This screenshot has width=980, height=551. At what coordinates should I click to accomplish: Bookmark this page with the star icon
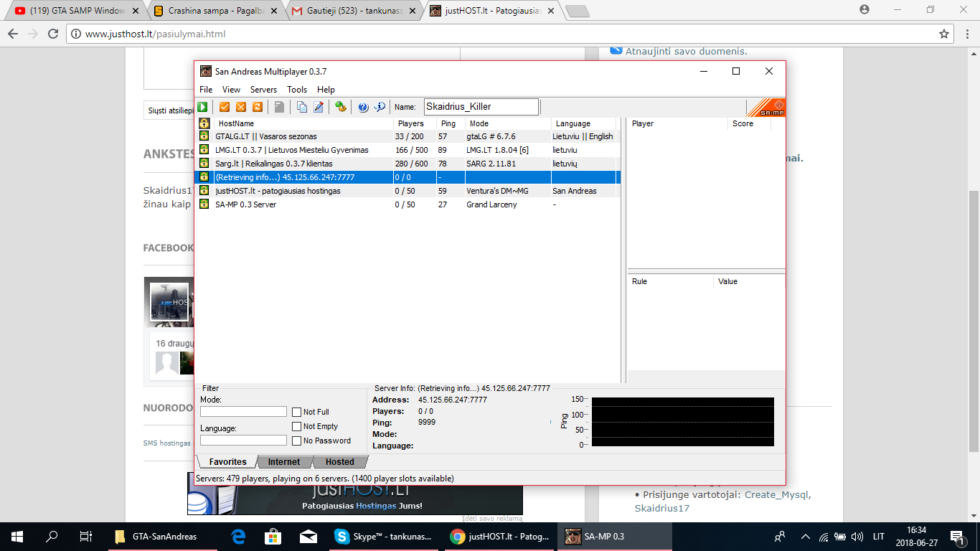[944, 34]
